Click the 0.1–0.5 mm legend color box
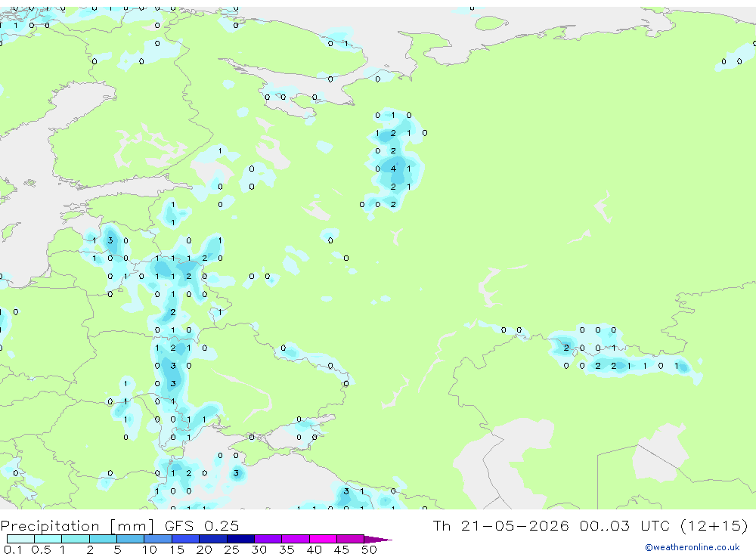The image size is (756, 554). 20,539
